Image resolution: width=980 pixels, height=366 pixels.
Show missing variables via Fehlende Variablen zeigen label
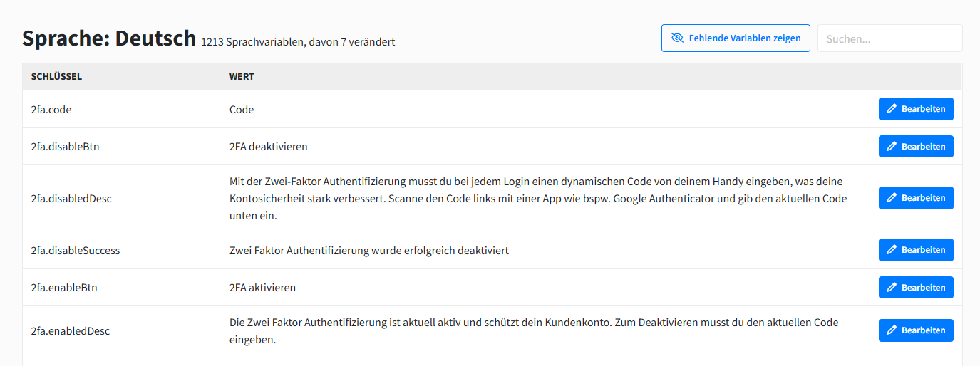coord(745,38)
